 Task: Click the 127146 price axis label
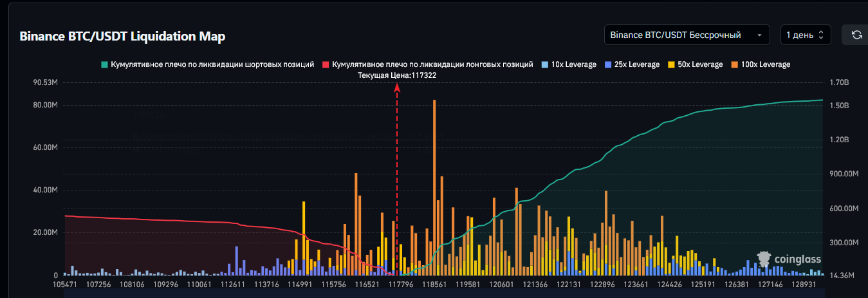[770, 284]
